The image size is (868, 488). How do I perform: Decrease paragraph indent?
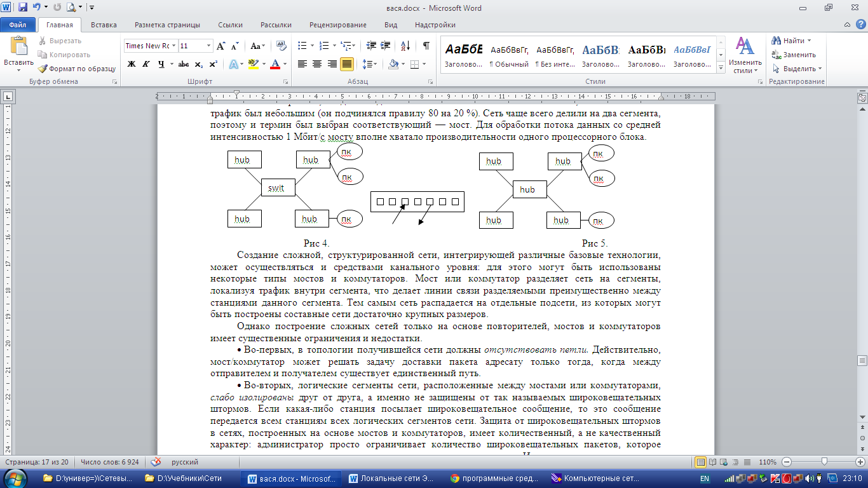coord(371,46)
